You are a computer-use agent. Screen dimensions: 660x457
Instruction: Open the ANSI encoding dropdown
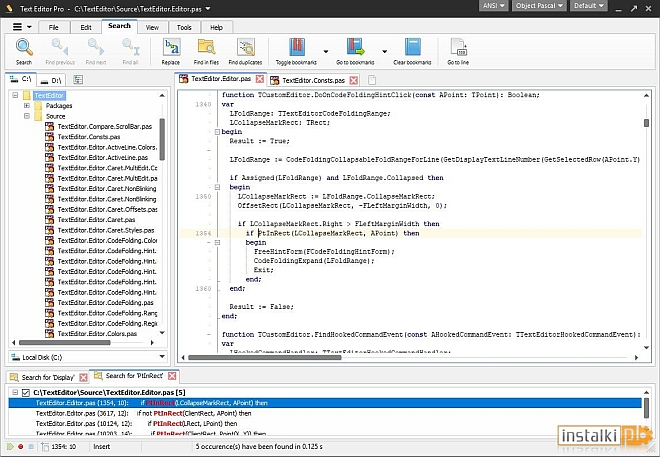point(494,5)
